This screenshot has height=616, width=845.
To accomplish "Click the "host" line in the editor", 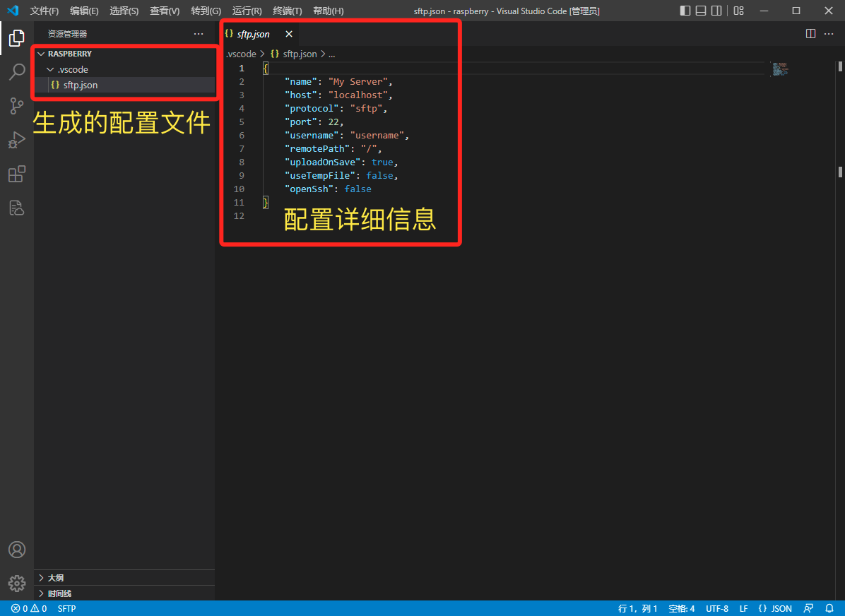I will click(x=338, y=95).
